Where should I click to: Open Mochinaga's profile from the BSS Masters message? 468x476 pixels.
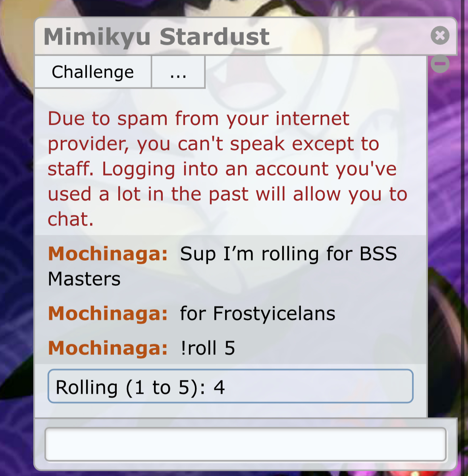coord(108,253)
